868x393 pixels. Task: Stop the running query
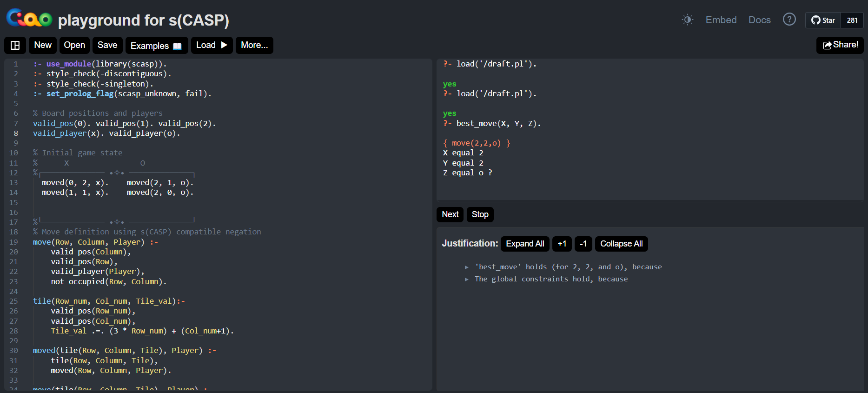click(x=480, y=214)
